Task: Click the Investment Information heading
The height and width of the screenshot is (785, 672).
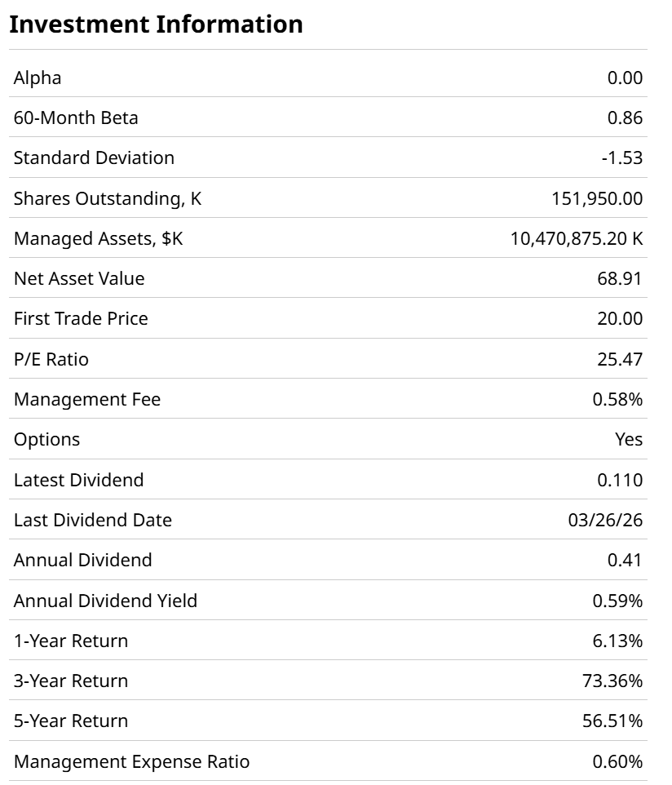Action: pyautogui.click(x=156, y=24)
